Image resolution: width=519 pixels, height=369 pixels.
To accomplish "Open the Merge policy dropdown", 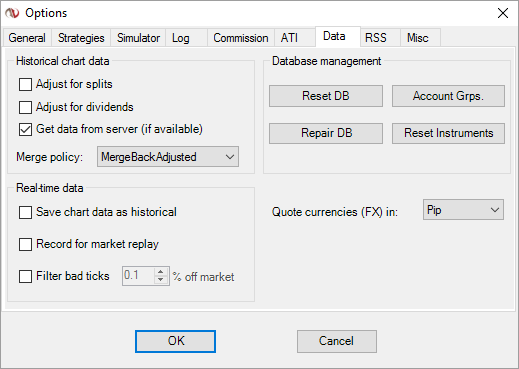I will [x=168, y=157].
